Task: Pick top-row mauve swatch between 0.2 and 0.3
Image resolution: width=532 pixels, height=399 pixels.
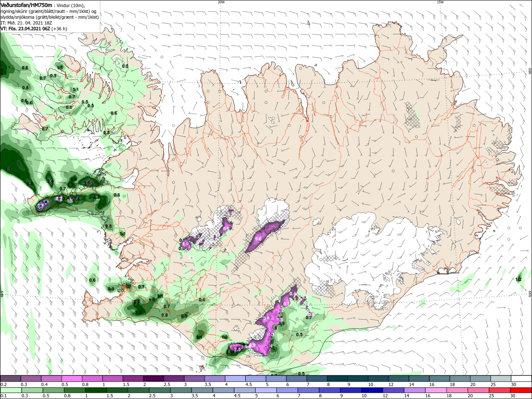Action: pyautogui.click(x=10, y=379)
